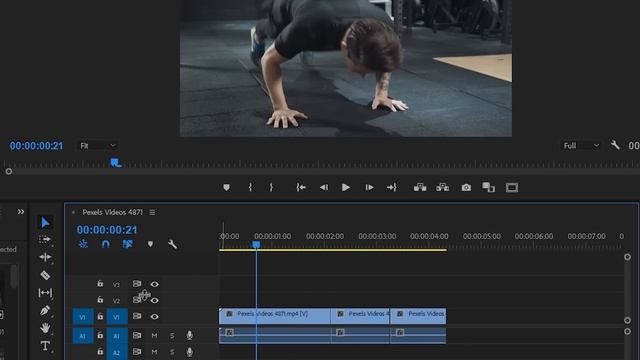Toggle track lock for V1

point(100,316)
